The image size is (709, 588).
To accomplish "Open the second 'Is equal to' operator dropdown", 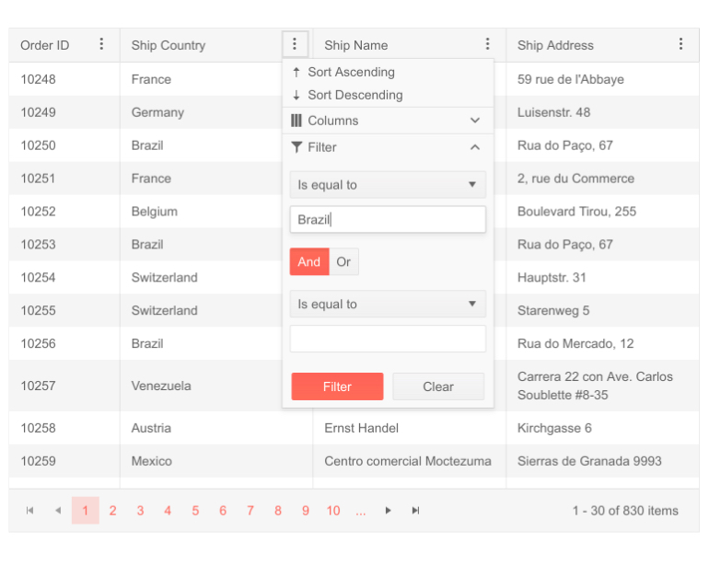I will pyautogui.click(x=388, y=305).
